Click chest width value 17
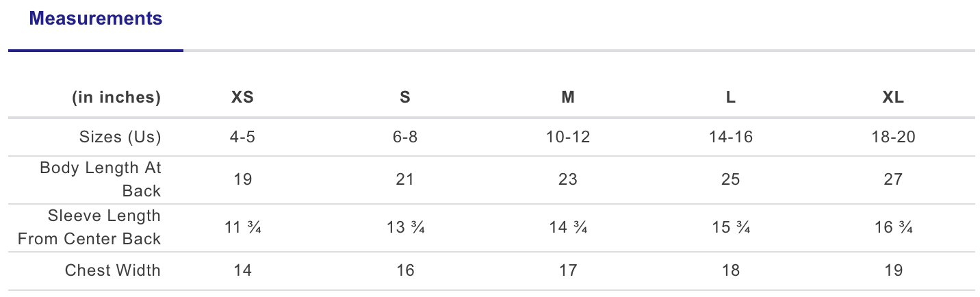Viewport: 980px width, 297px height. point(568,270)
